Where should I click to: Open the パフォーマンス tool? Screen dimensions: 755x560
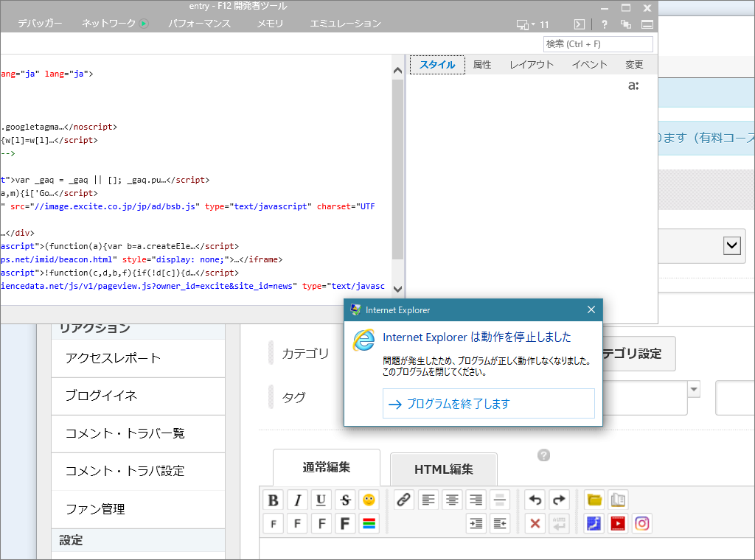(199, 24)
